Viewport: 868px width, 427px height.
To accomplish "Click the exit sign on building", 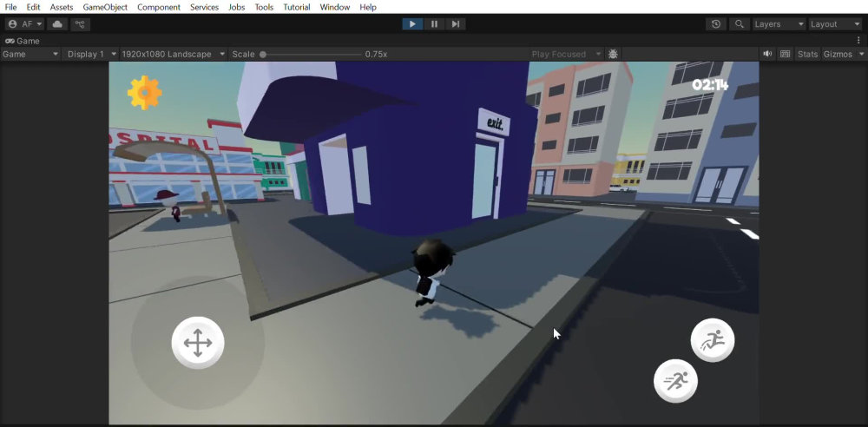I will (495, 123).
